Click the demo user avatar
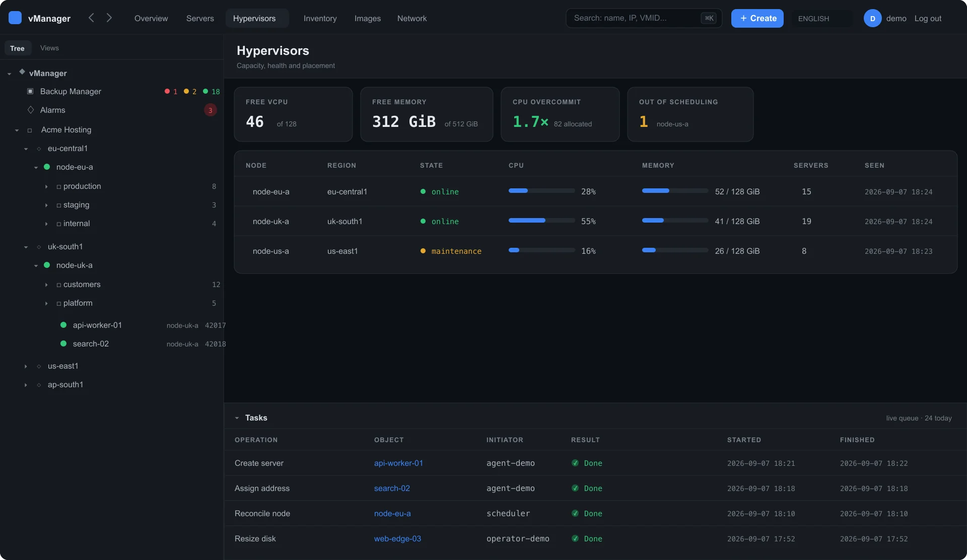The image size is (967, 560). 872,18
